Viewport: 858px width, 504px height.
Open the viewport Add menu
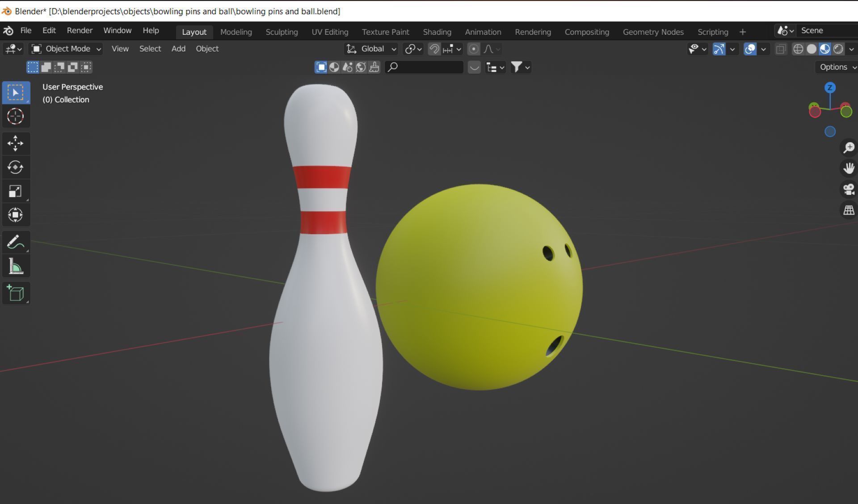pos(178,49)
